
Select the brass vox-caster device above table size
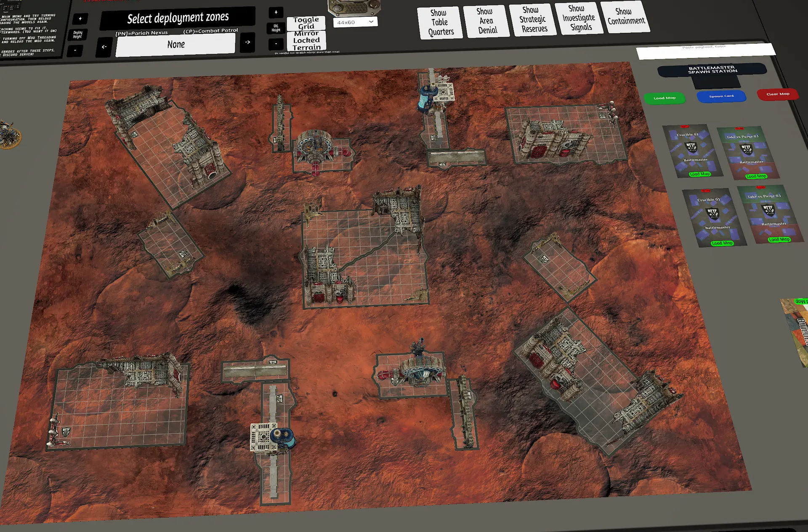[354, 8]
